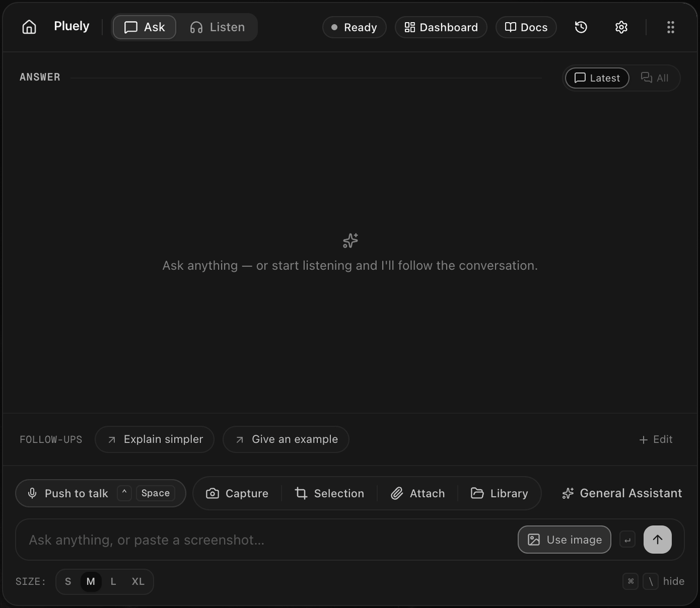700x608 pixels.
Task: Choose Give an example follow-up
Action: tap(286, 439)
